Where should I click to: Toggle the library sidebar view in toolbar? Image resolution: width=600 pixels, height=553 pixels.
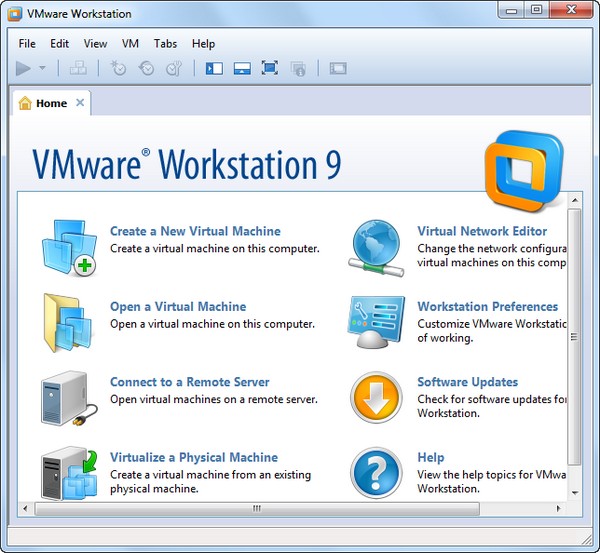point(214,68)
